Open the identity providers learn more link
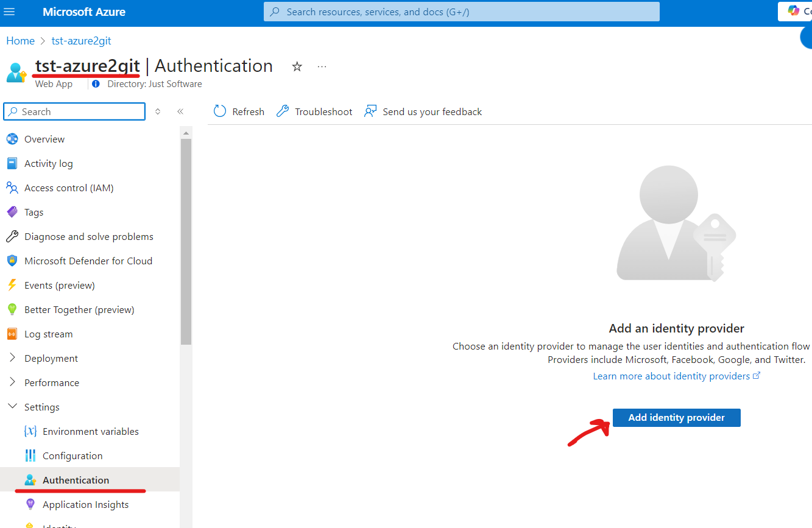 pyautogui.click(x=672, y=376)
